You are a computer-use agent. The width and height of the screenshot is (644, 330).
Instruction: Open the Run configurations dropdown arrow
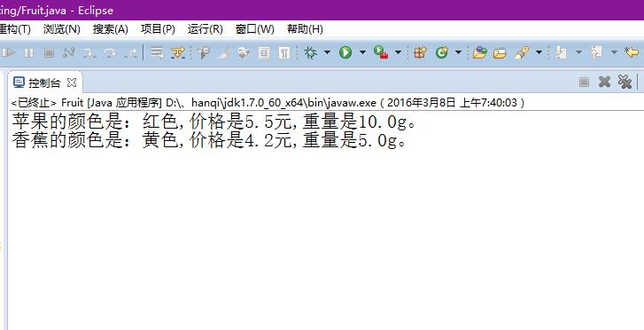tap(362, 52)
